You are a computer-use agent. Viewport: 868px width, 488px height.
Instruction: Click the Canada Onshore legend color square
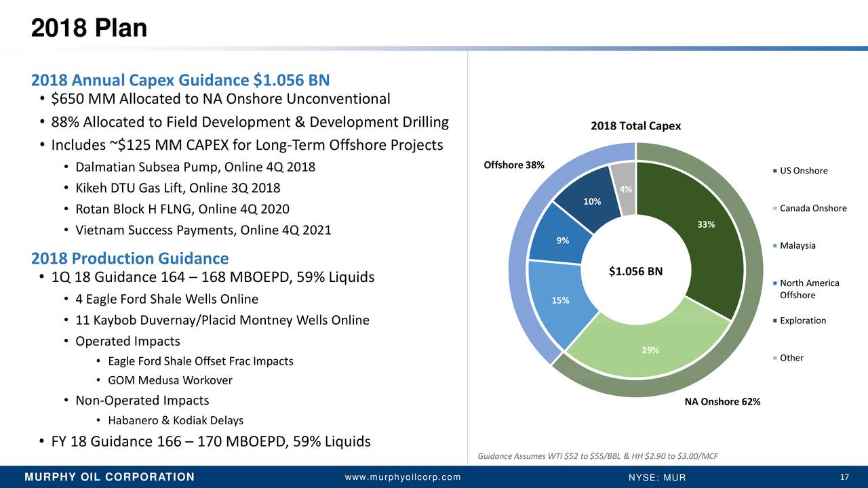pos(774,208)
